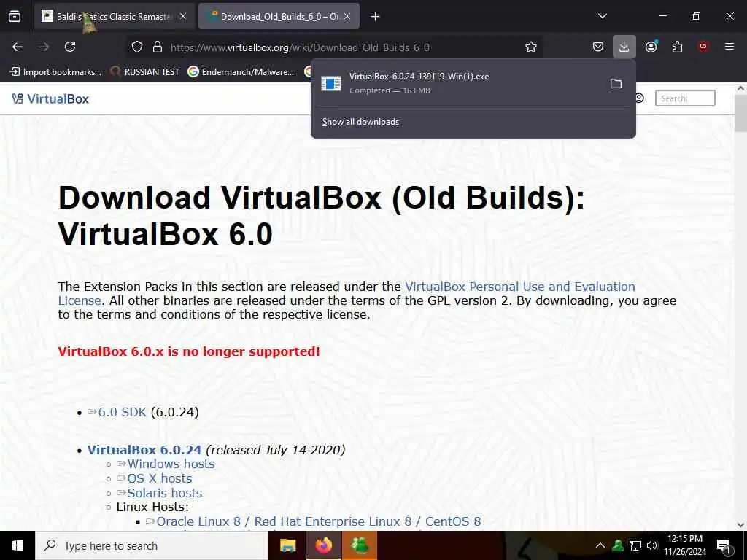
Task: Expand the list all tabs chevron
Action: [x=603, y=16]
